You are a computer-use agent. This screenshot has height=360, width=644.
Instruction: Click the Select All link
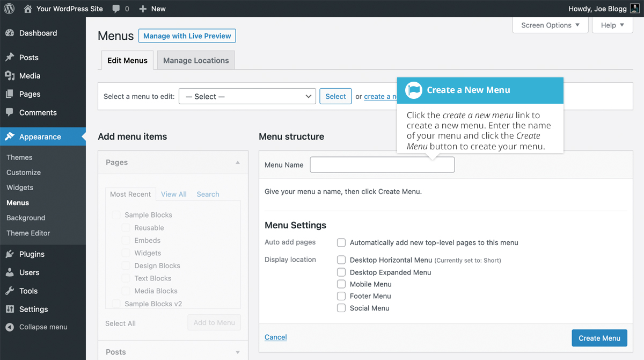120,323
